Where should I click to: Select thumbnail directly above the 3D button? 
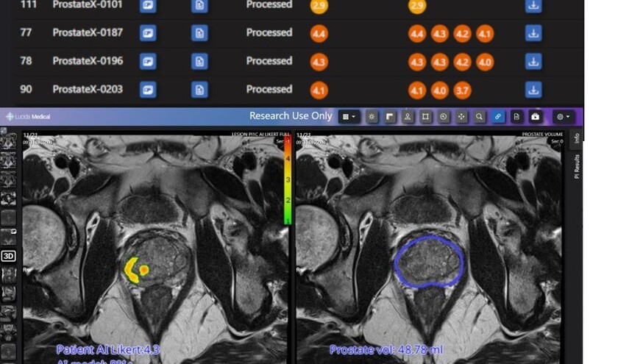click(x=8, y=238)
